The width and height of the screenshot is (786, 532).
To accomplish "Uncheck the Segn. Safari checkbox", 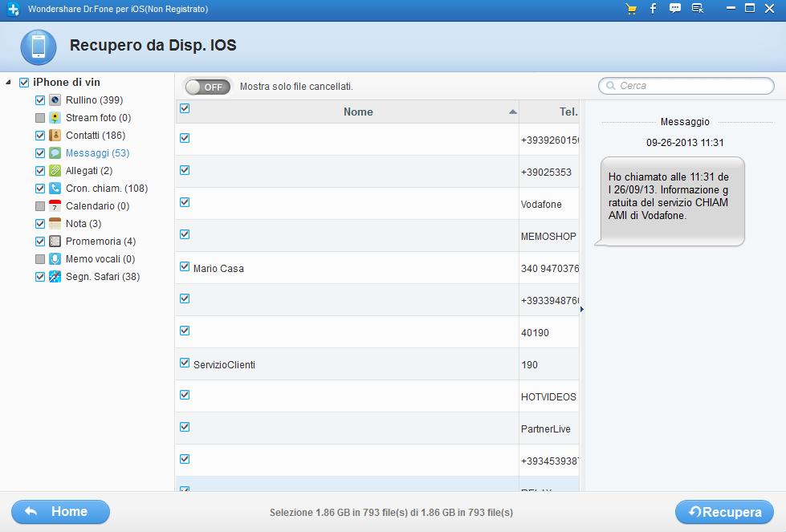I will (x=40, y=277).
